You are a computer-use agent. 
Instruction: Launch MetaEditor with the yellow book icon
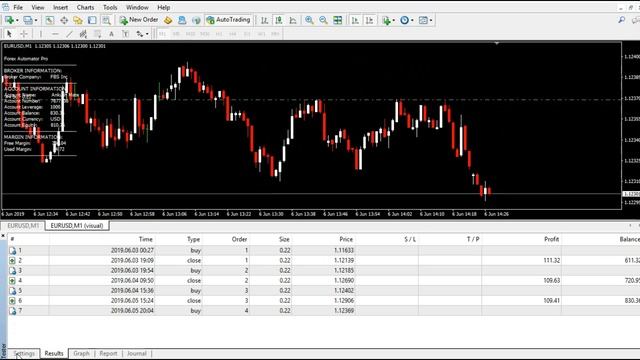[x=168, y=20]
